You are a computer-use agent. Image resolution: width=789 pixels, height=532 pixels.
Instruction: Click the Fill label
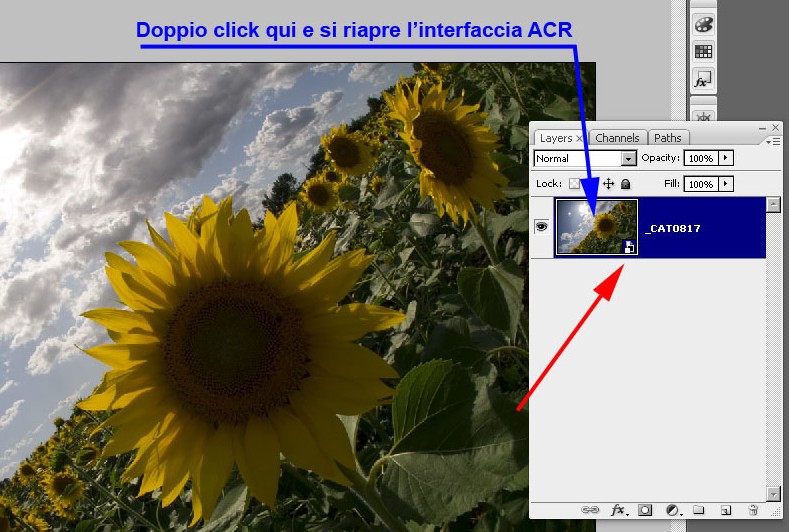(672, 184)
